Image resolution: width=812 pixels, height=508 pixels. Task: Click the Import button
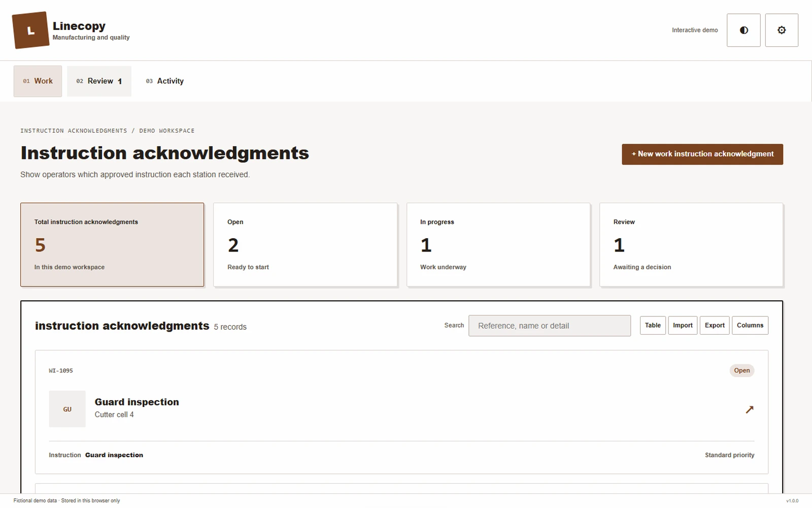(x=683, y=325)
